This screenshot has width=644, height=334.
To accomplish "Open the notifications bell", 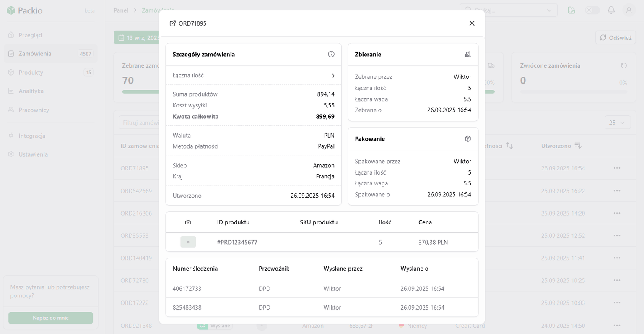I will (611, 10).
